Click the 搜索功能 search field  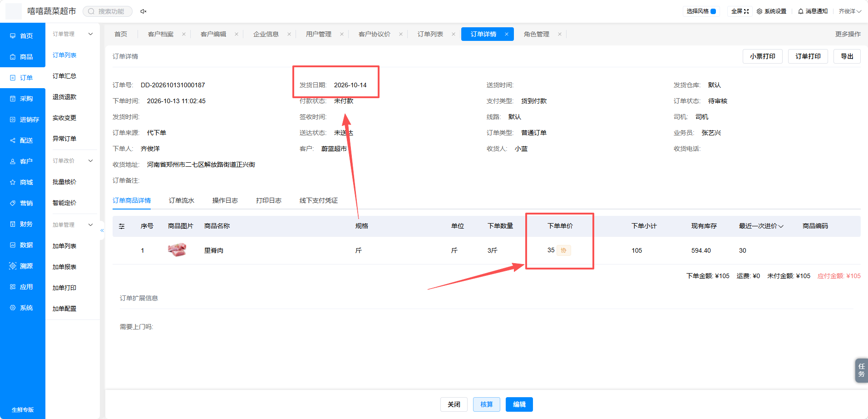pyautogui.click(x=108, y=11)
